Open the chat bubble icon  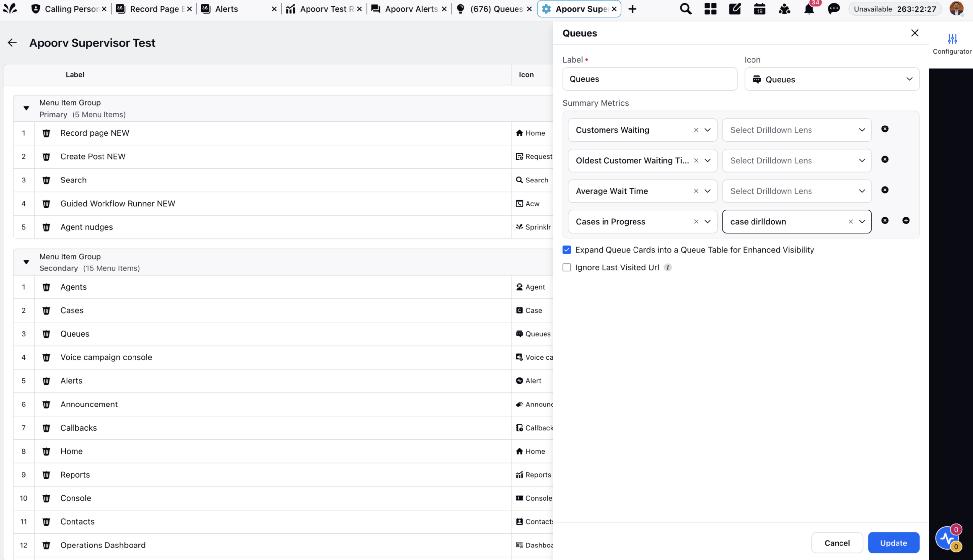tap(833, 9)
